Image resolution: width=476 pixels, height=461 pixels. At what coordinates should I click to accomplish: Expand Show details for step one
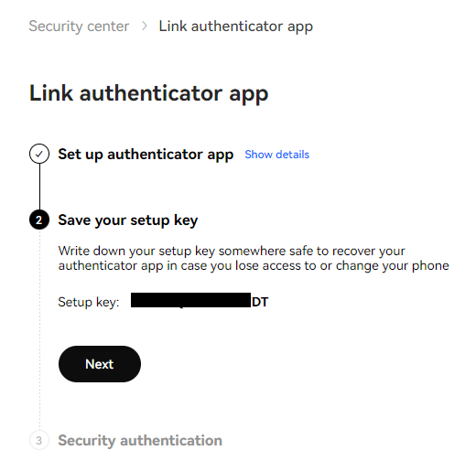tap(276, 155)
